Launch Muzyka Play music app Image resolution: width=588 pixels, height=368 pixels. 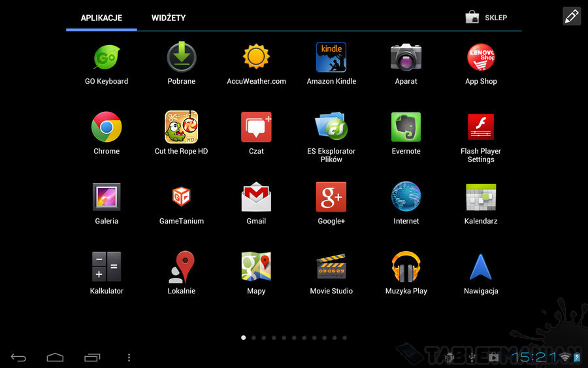coord(406,267)
